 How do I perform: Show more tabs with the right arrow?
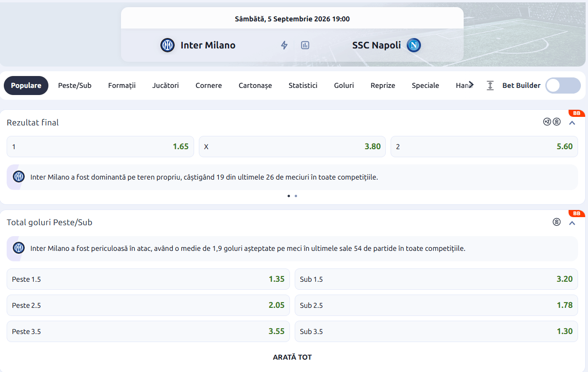(471, 85)
